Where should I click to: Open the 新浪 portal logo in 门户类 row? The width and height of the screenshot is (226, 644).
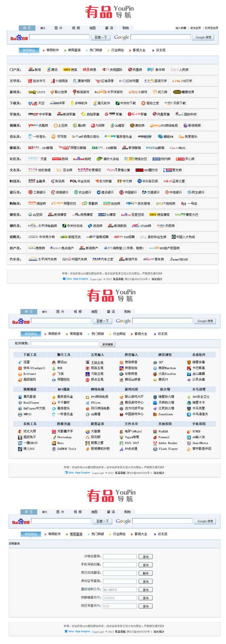[x=31, y=70]
